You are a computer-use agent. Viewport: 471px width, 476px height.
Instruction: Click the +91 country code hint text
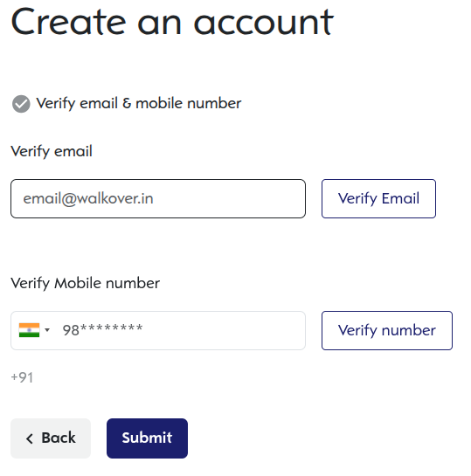pos(22,377)
